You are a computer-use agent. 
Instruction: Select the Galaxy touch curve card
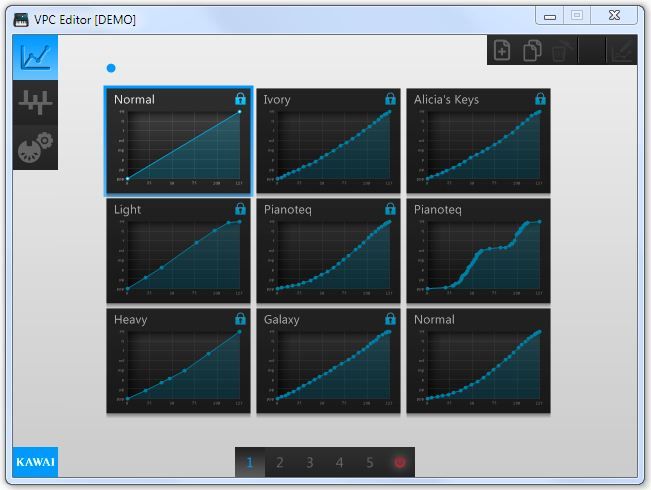coord(328,361)
